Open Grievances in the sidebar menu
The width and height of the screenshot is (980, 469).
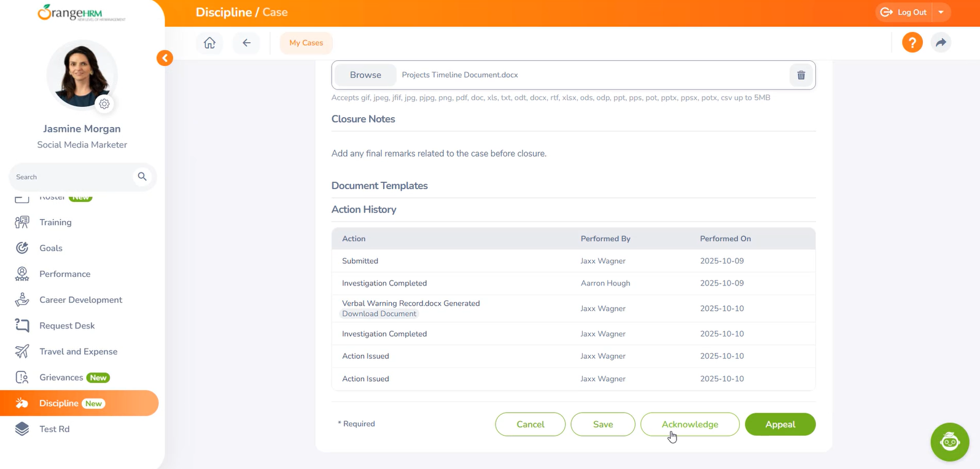(x=61, y=378)
